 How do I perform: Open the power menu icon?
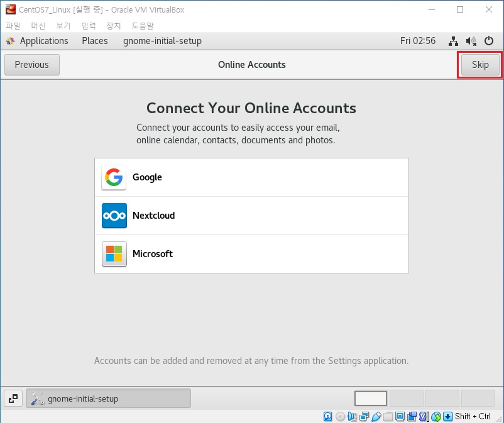489,41
